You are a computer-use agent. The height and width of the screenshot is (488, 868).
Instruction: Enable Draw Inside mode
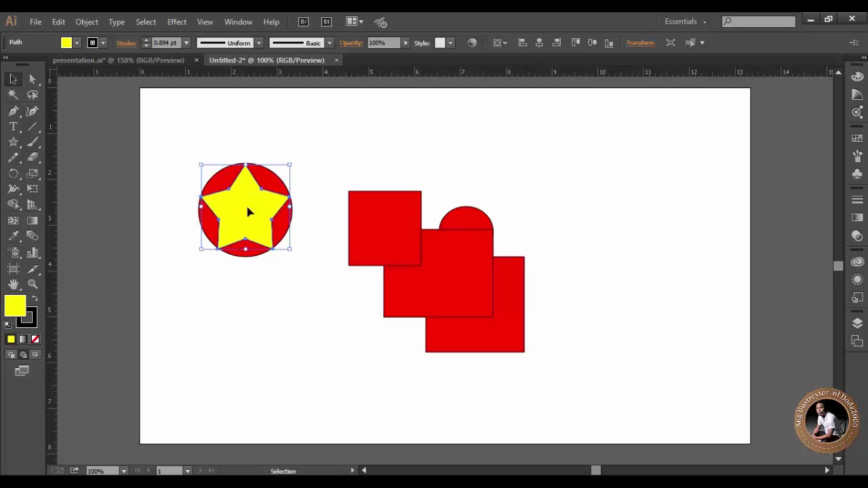(35, 354)
